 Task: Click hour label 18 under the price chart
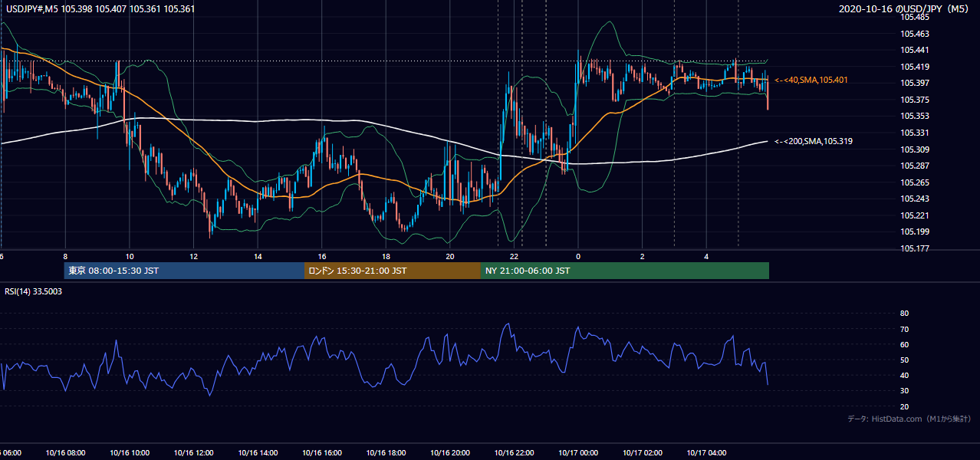coord(386,257)
